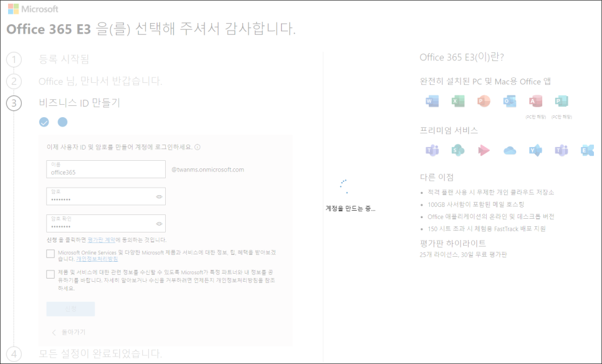The image size is (602, 364).
Task: Click the 계정을 만드는 중... status text
Action: pos(350,209)
